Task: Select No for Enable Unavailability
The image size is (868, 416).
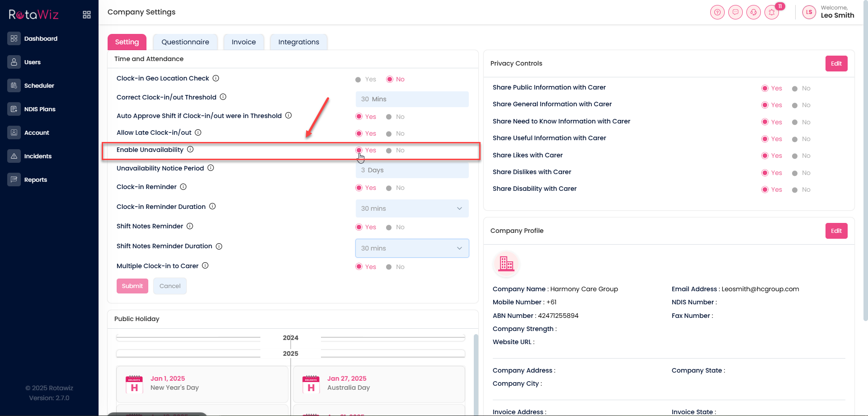Action: click(389, 151)
